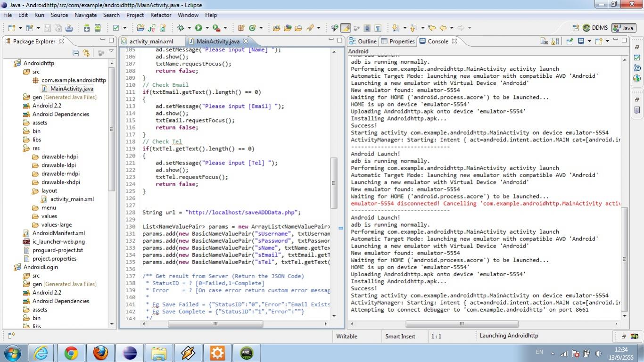Open the Source menu
The height and width of the screenshot is (362, 644).
pos(59,15)
